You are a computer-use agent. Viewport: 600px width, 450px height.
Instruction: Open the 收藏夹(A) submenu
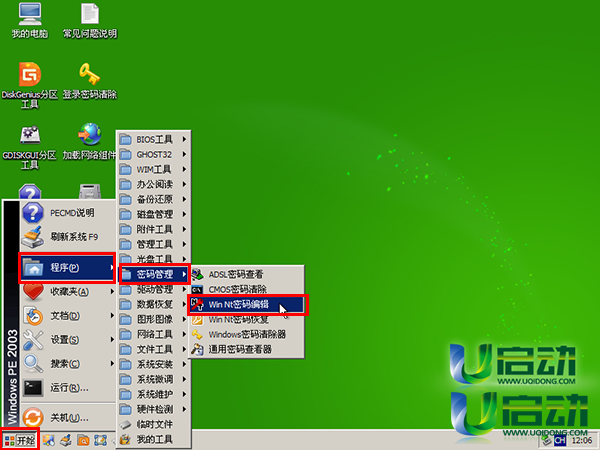pyautogui.click(x=67, y=292)
